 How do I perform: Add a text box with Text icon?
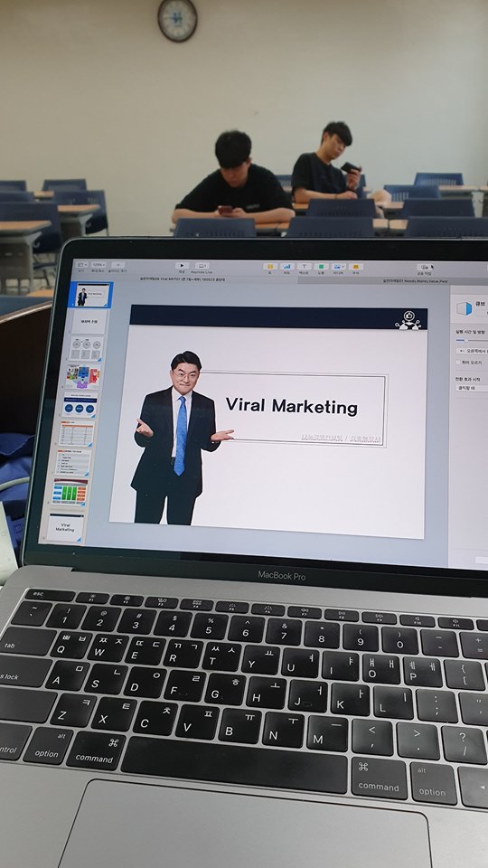305,266
